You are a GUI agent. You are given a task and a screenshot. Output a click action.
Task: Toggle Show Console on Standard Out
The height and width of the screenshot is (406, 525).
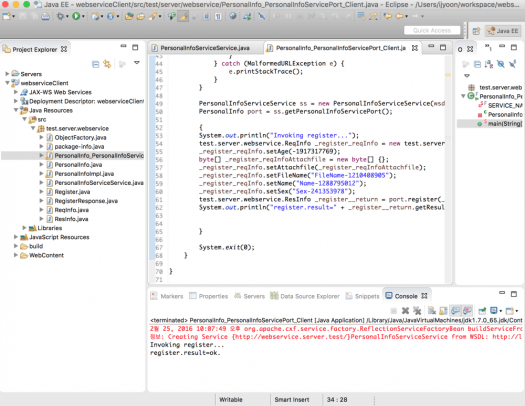(455, 311)
